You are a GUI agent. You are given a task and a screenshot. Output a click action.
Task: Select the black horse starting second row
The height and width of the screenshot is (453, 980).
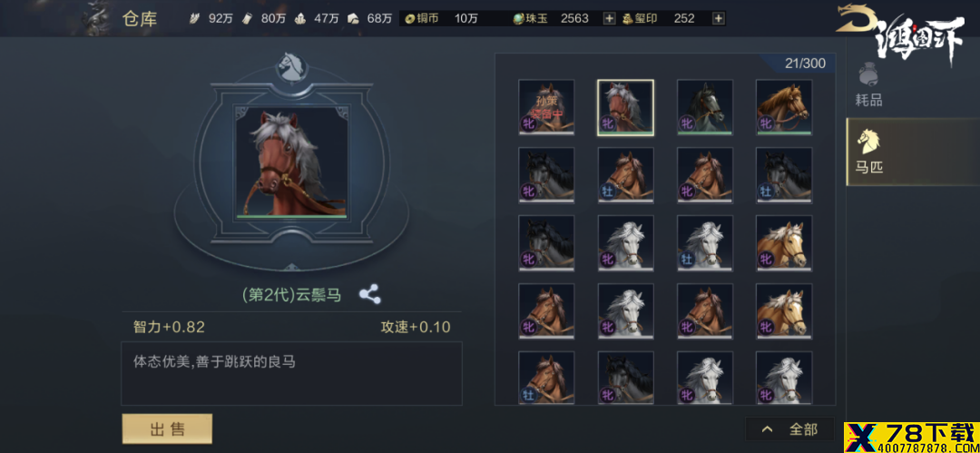pyautogui.click(x=546, y=175)
